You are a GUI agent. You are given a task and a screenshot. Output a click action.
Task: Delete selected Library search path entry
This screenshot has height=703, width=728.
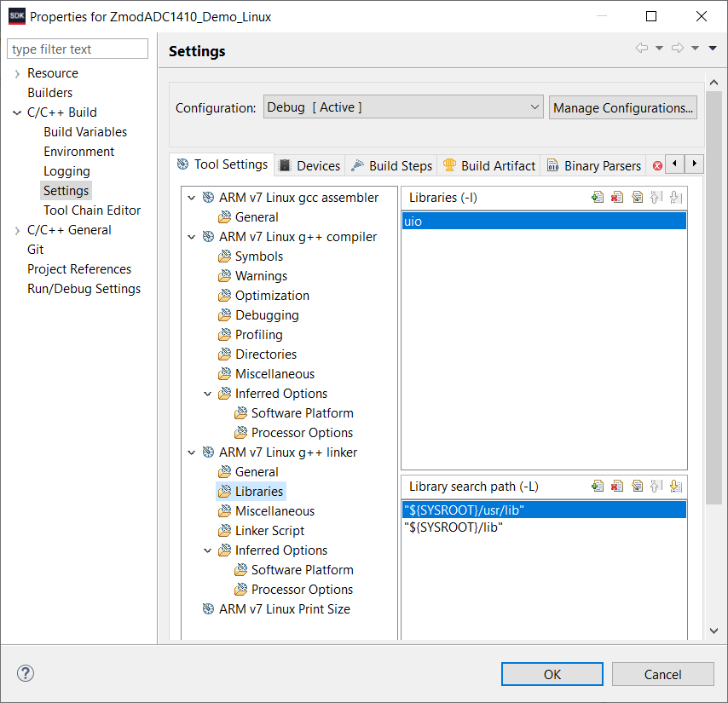pos(617,487)
